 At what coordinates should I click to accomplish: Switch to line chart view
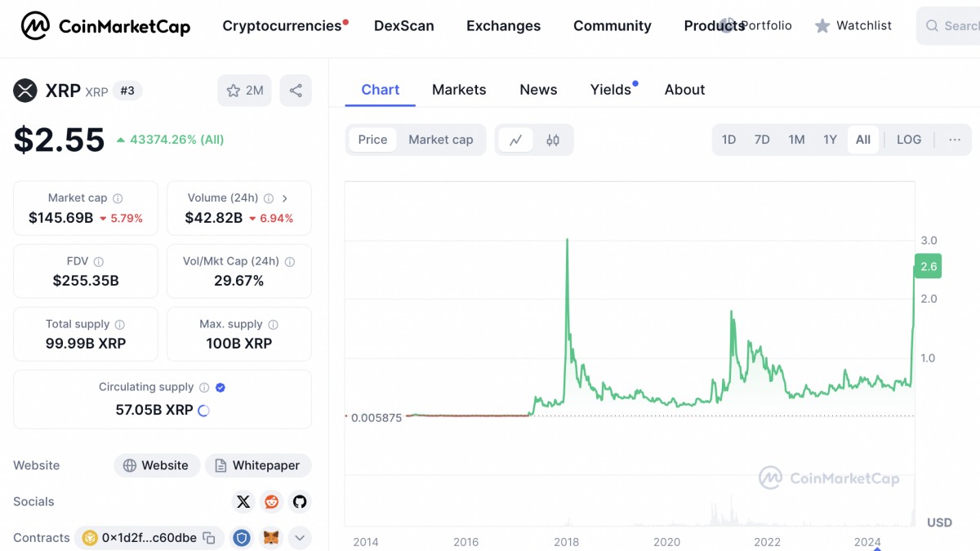point(515,140)
